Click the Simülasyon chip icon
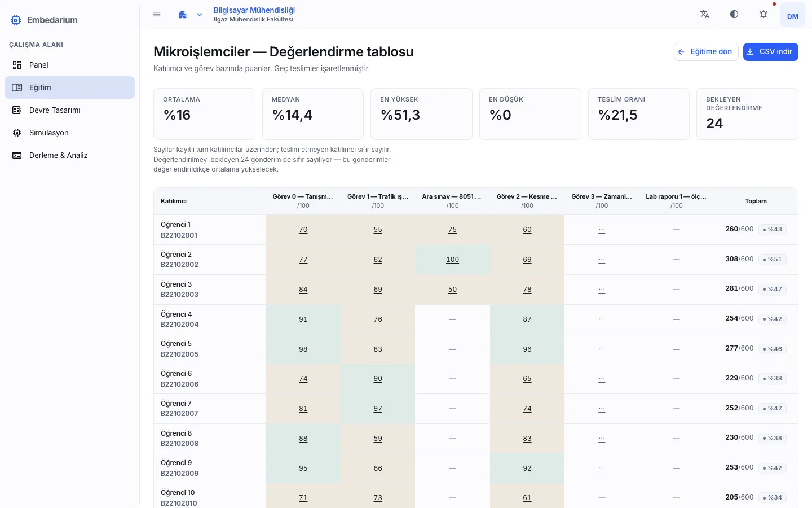Image resolution: width=812 pixels, height=508 pixels. pos(17,133)
